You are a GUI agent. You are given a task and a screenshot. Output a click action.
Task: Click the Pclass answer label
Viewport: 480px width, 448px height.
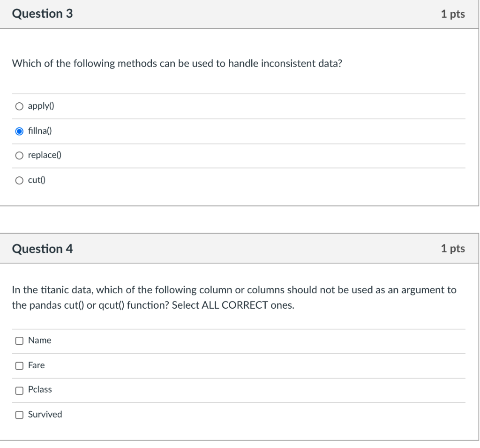point(40,390)
